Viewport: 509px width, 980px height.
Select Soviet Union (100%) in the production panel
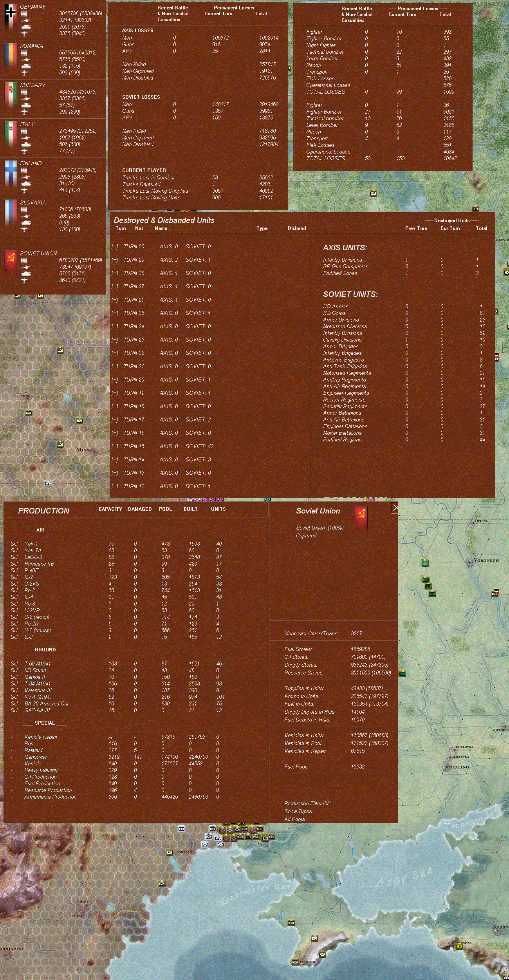pyautogui.click(x=319, y=528)
